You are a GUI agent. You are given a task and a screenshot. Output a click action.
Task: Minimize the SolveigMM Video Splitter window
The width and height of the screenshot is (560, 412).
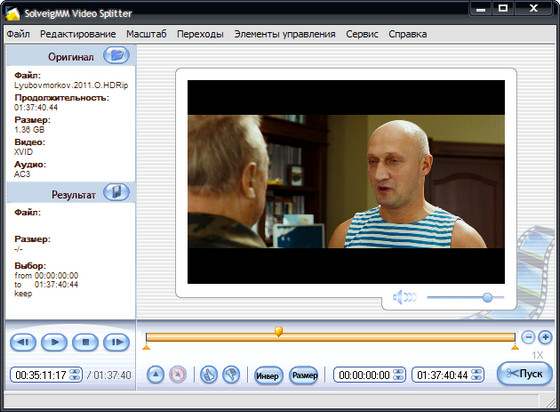pos(481,8)
